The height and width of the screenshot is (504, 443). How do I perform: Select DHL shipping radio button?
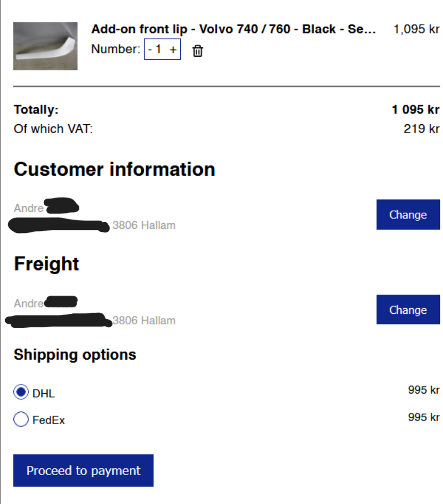coord(21,393)
